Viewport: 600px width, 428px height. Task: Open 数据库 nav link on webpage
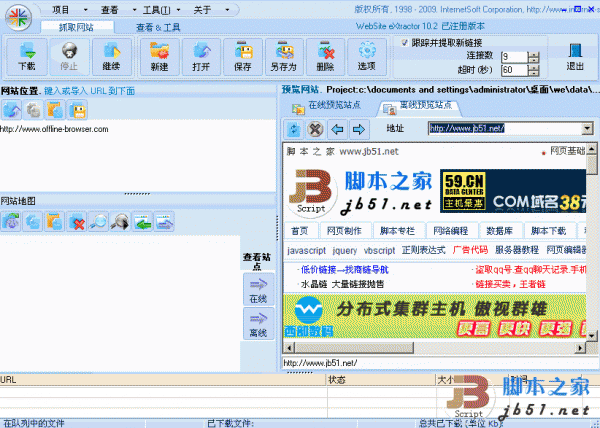(499, 231)
